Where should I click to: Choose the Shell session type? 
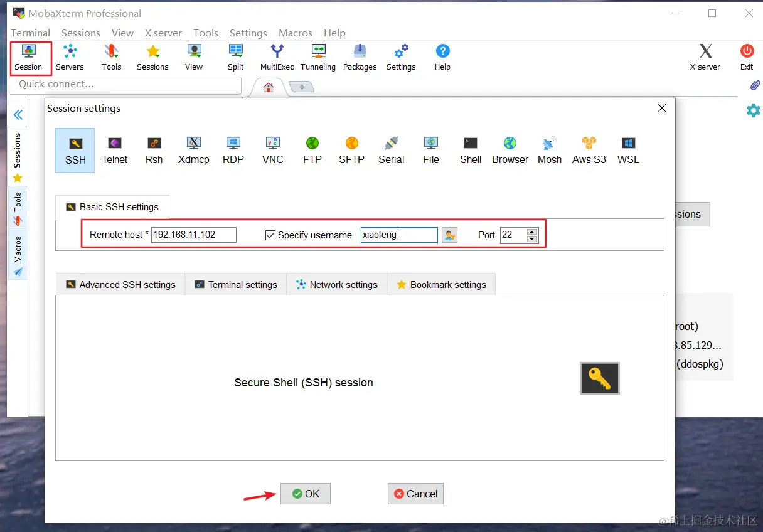(471, 151)
